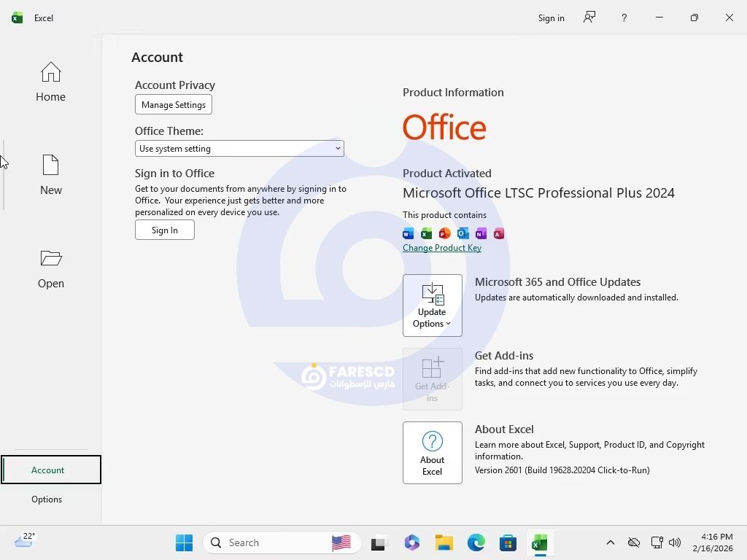This screenshot has width=747, height=560.
Task: Click the Manage Settings button
Action: click(x=174, y=105)
